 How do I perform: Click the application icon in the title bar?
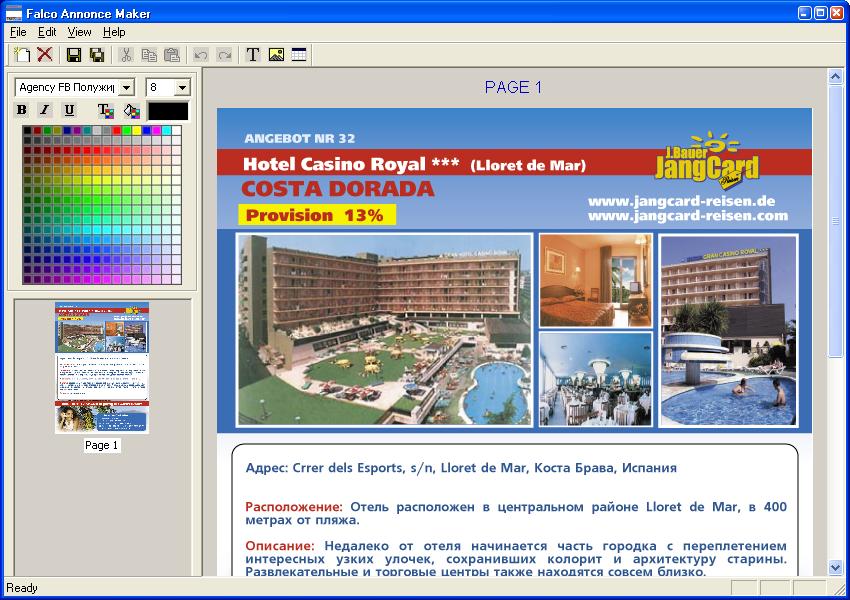tap(14, 12)
